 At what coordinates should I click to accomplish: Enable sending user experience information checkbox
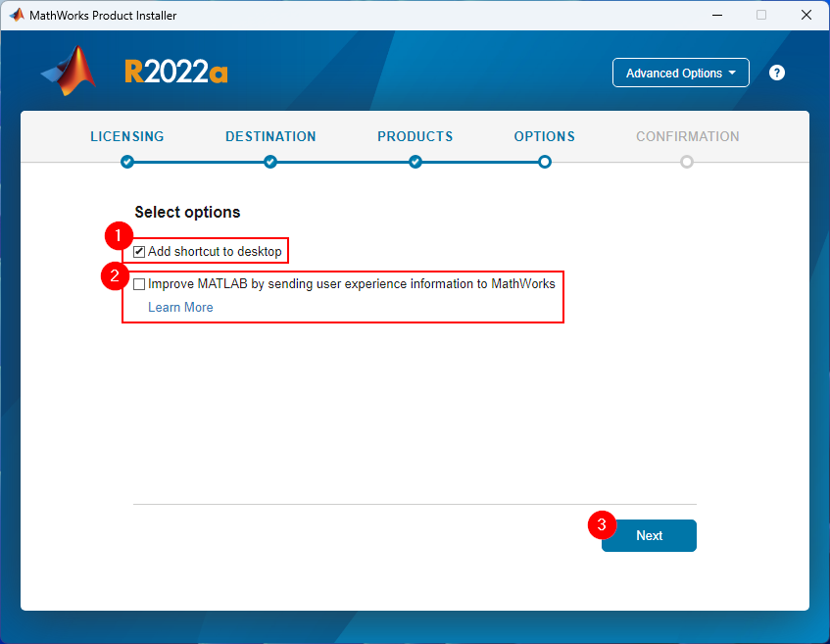139,284
